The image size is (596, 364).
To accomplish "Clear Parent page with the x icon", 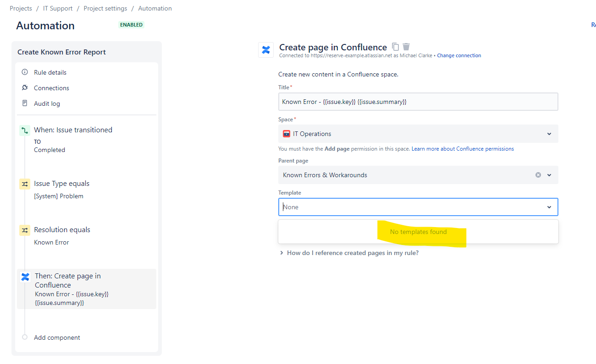I will click(x=538, y=175).
